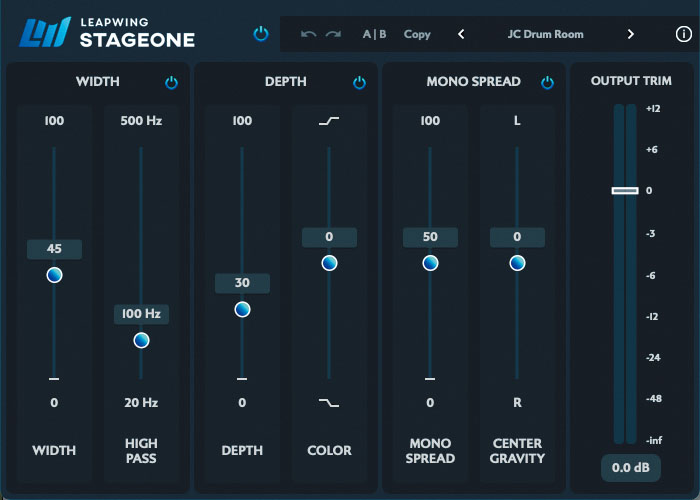Click the Copy button
This screenshot has height=500, width=700.
tap(417, 34)
